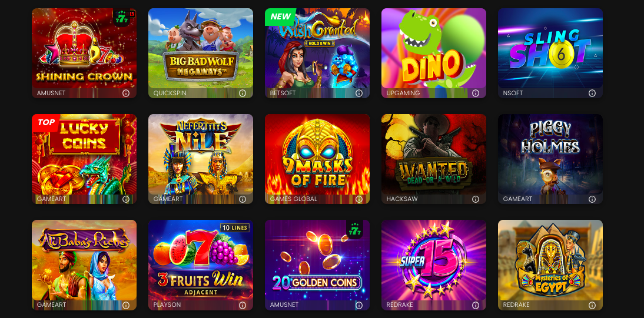Screen dimensions: 644x318
Task: Open Dino game info icon
Action: pyautogui.click(x=476, y=93)
